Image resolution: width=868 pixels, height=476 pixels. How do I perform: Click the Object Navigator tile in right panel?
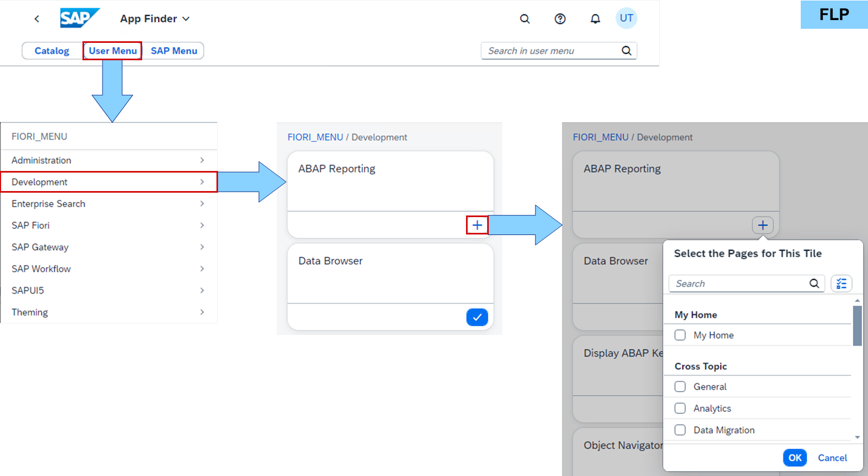(x=618, y=452)
